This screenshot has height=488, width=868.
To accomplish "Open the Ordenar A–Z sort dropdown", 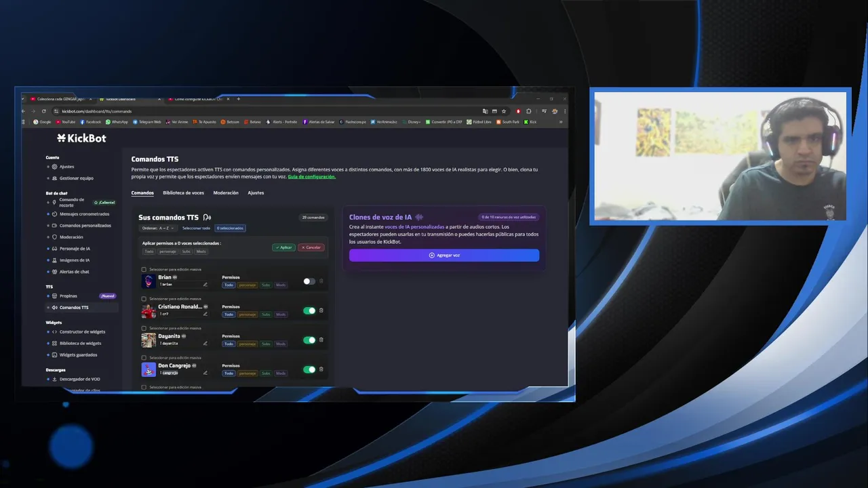I will click(158, 228).
